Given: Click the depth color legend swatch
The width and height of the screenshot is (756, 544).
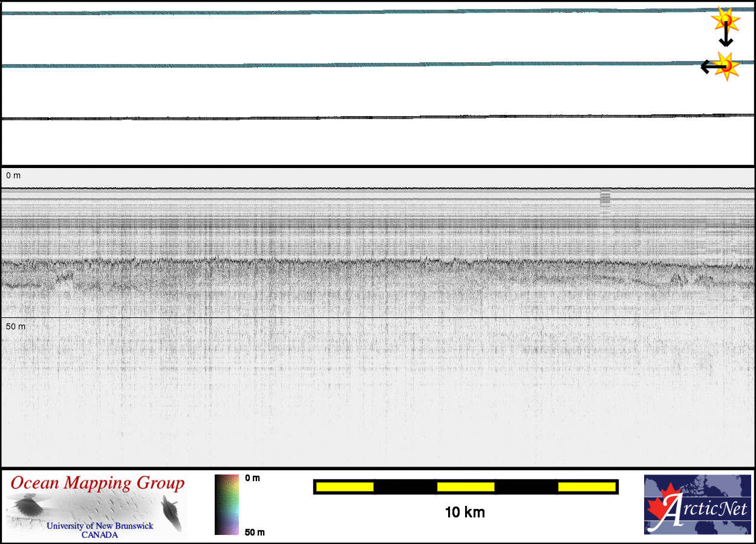Looking at the screenshot, I should point(227,505).
